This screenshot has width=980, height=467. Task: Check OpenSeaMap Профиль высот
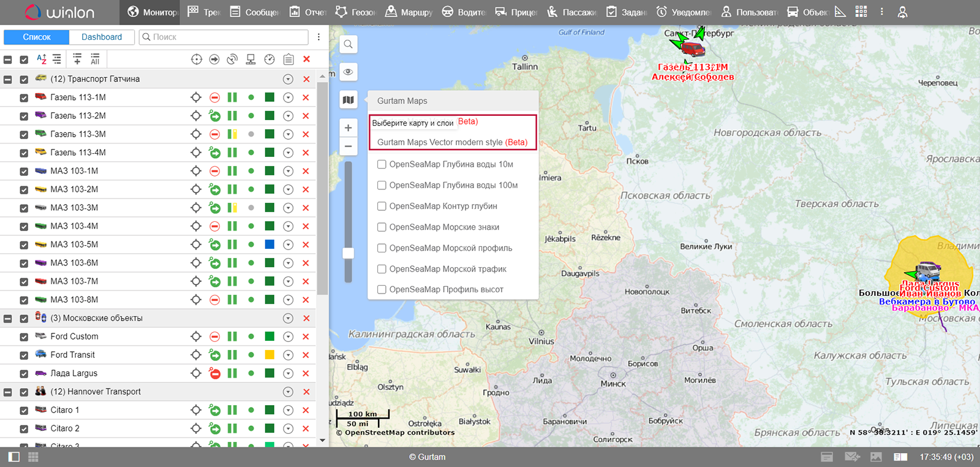382,289
